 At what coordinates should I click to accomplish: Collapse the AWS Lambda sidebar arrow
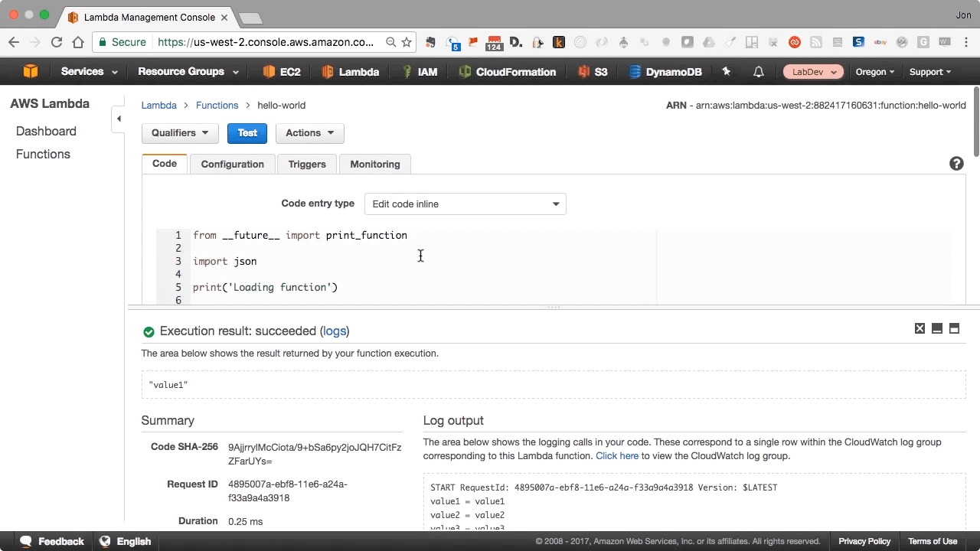(119, 119)
